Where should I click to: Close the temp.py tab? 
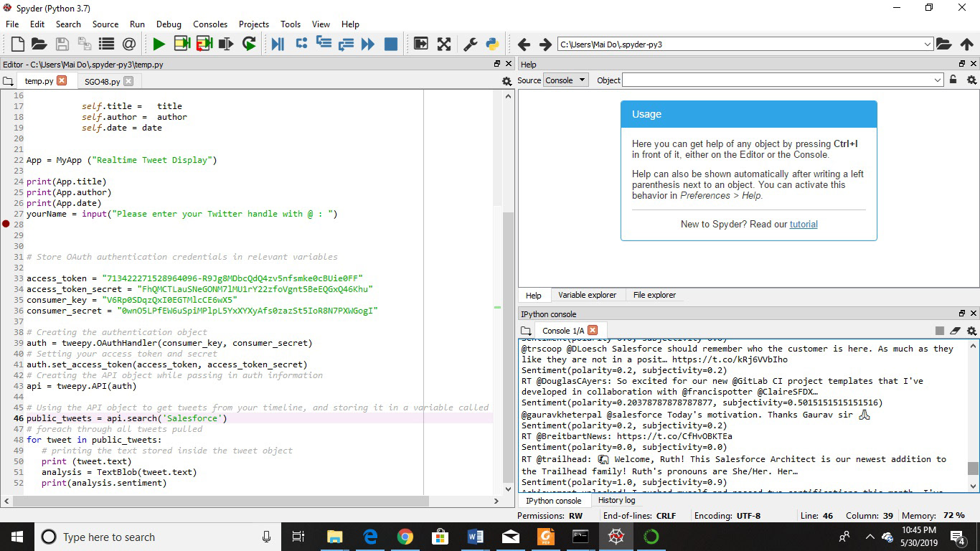tap(62, 80)
